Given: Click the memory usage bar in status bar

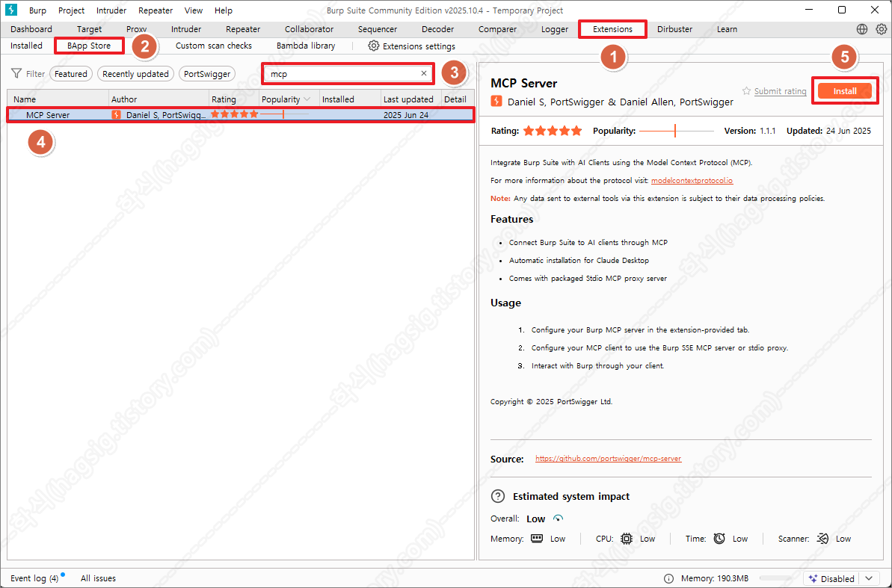Looking at the screenshot, I should [x=775, y=578].
